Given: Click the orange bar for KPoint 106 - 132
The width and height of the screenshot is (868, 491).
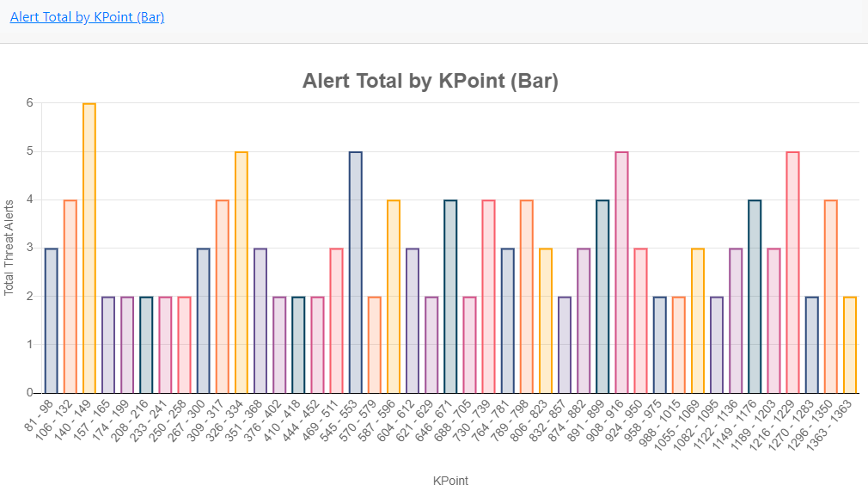Looking at the screenshot, I should coord(70,296).
